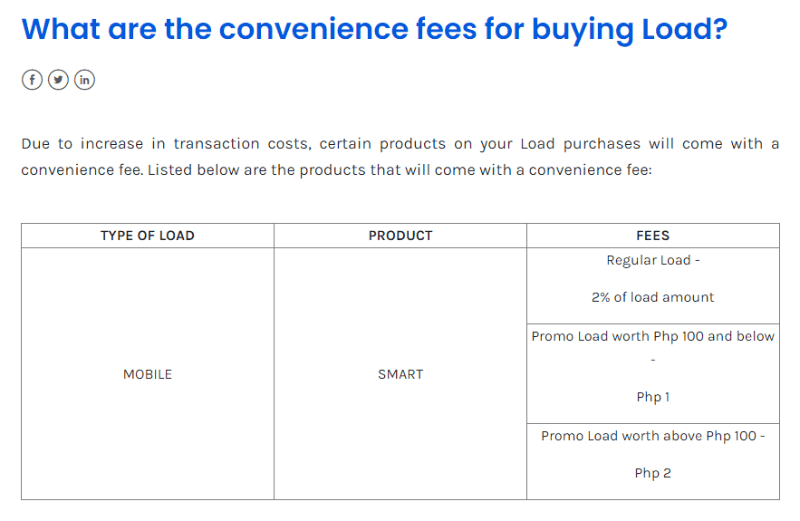Select the MOBILE table cell
The width and height of the screenshot is (800, 521).
pyautogui.click(x=147, y=374)
